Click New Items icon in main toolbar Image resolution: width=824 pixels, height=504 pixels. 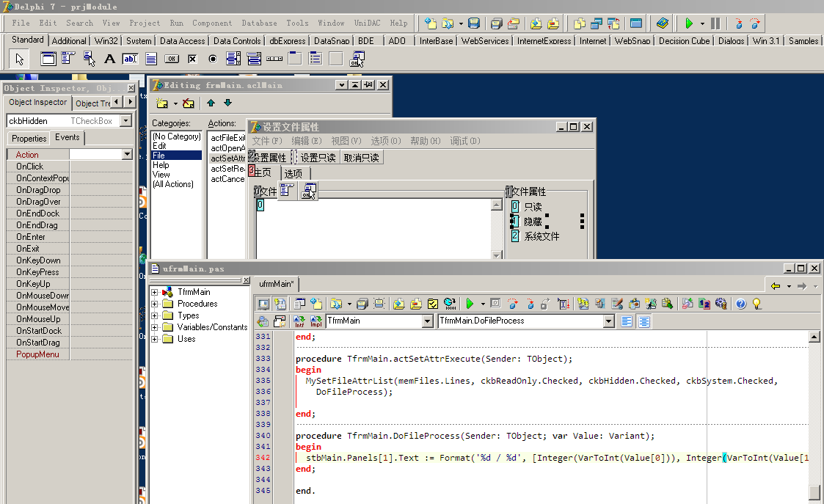tap(431, 23)
